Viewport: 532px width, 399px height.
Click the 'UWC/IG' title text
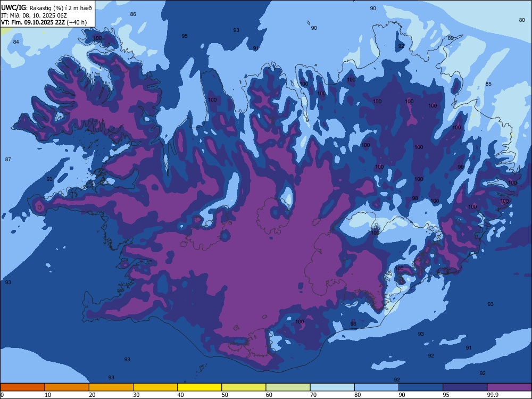14,8
